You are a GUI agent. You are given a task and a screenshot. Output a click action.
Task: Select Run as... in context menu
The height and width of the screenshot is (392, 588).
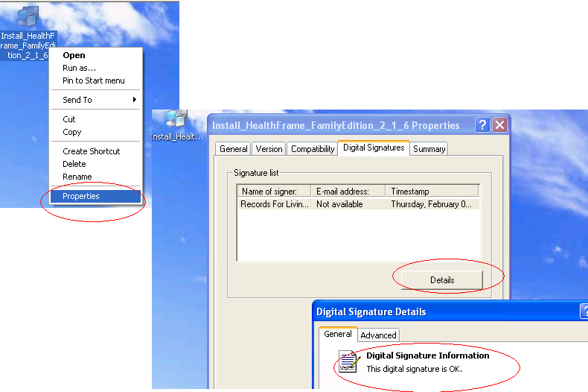point(95,68)
